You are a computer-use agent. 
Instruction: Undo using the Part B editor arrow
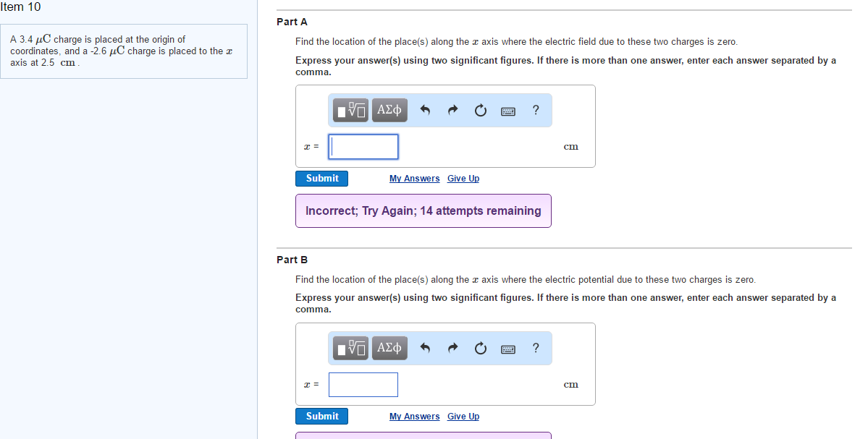[425, 348]
